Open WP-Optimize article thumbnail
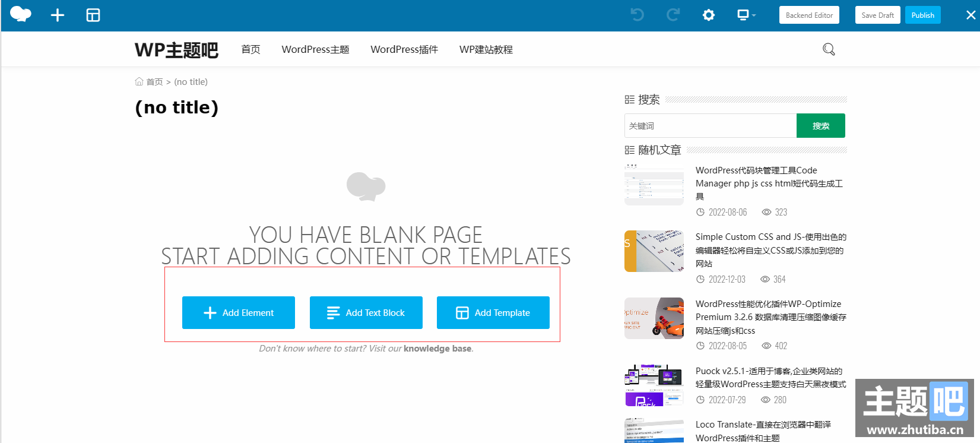The image size is (980, 443). (x=654, y=318)
